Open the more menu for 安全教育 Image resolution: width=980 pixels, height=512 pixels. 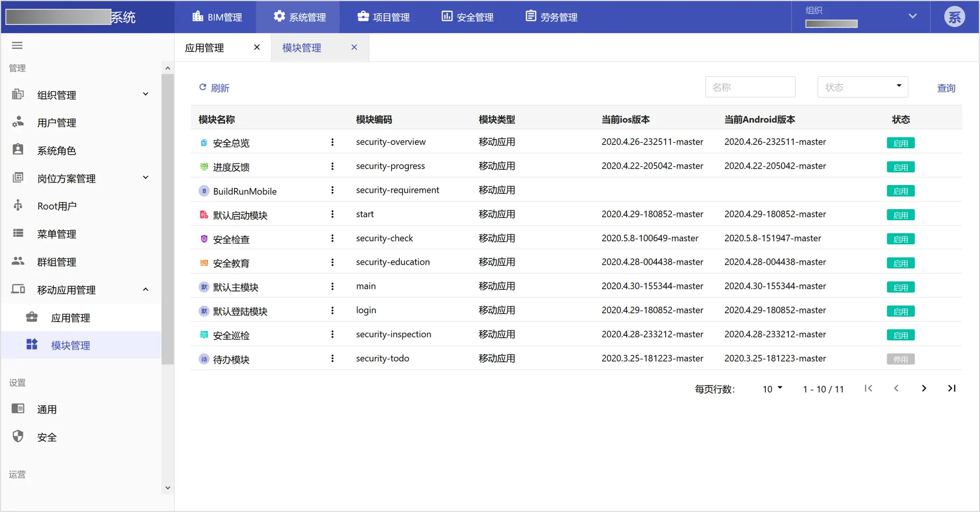(333, 262)
